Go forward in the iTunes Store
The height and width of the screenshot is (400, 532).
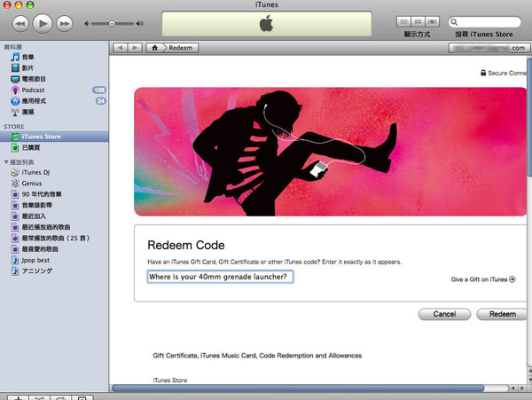point(135,48)
